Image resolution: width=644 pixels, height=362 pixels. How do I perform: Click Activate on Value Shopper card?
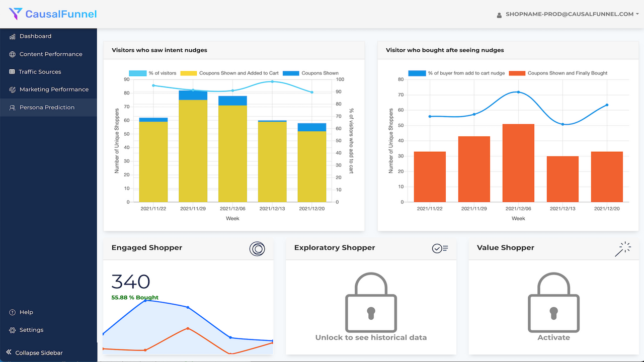pyautogui.click(x=553, y=337)
